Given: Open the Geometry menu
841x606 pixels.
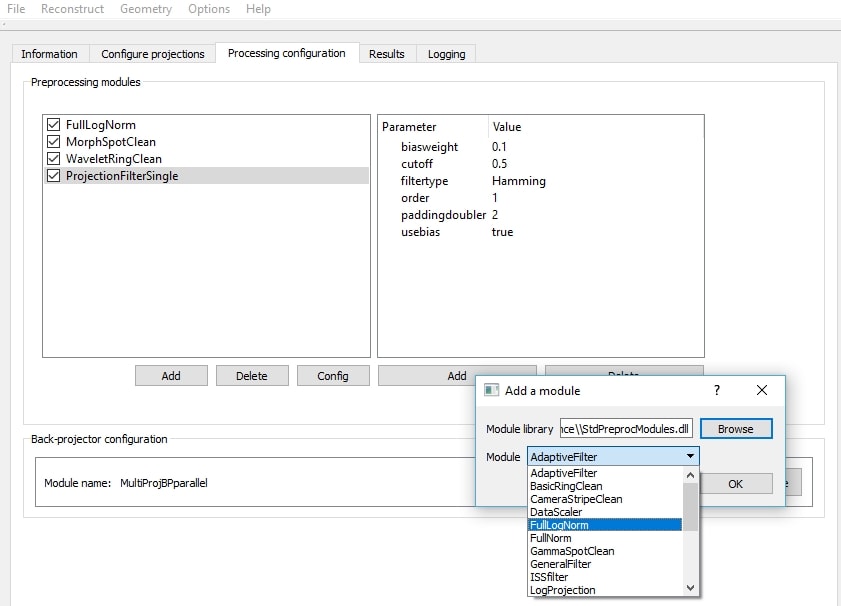Looking at the screenshot, I should [x=146, y=9].
